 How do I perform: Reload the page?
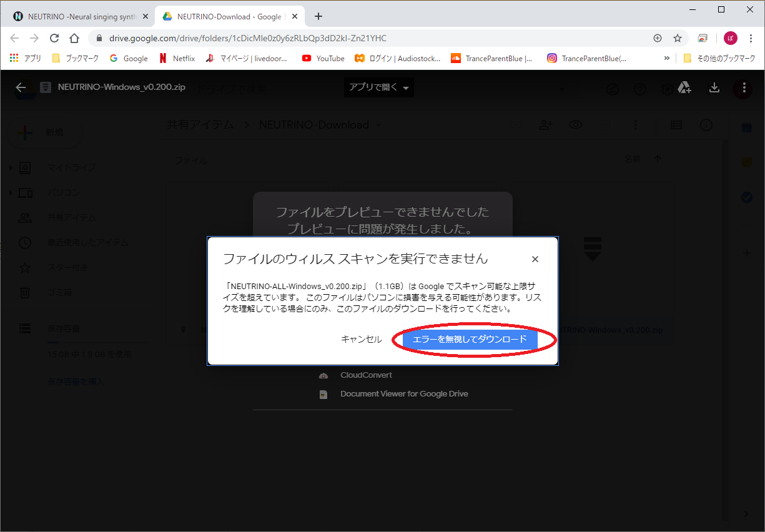[54, 38]
